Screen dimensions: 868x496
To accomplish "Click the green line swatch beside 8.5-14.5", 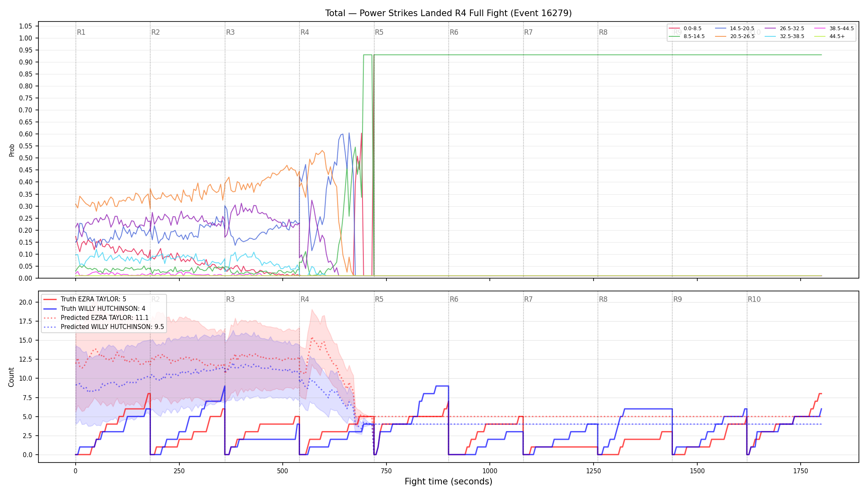I will (x=674, y=36).
